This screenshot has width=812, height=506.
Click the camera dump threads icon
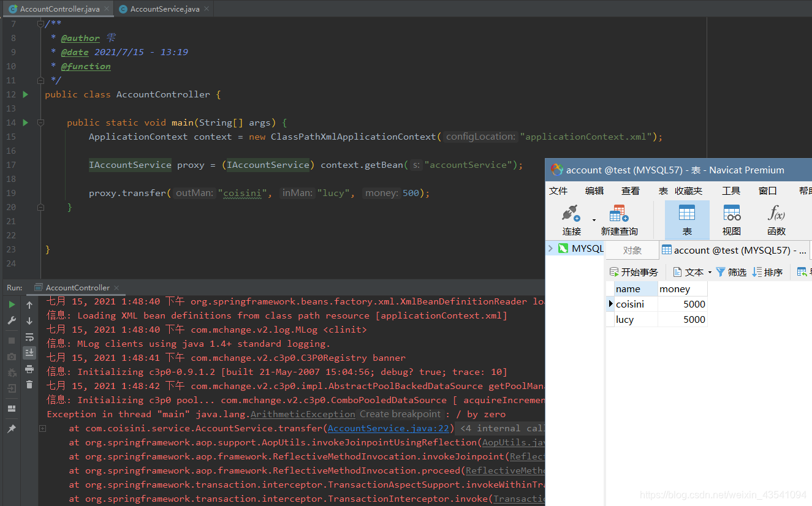coord(12,357)
